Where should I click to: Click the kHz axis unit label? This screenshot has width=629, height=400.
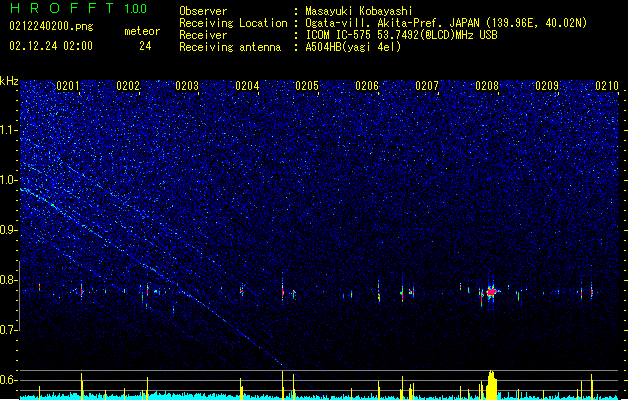coord(9,81)
